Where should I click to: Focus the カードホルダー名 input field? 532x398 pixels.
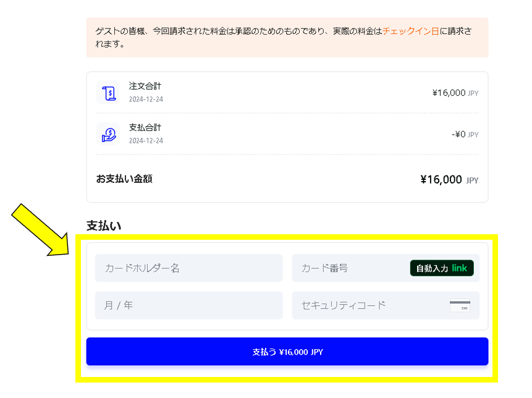pyautogui.click(x=188, y=268)
